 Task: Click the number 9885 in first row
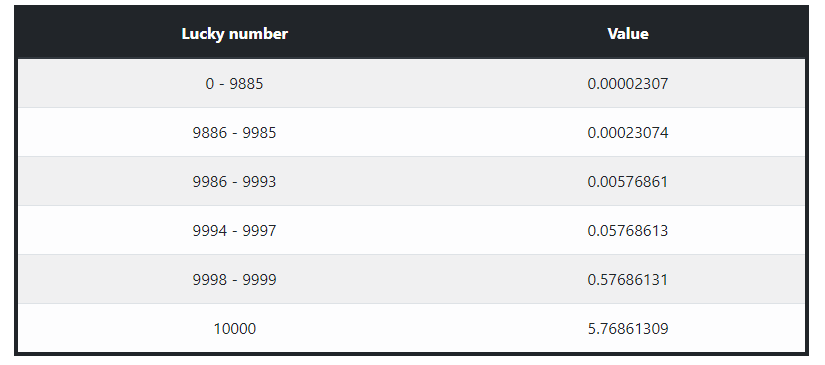(246, 84)
